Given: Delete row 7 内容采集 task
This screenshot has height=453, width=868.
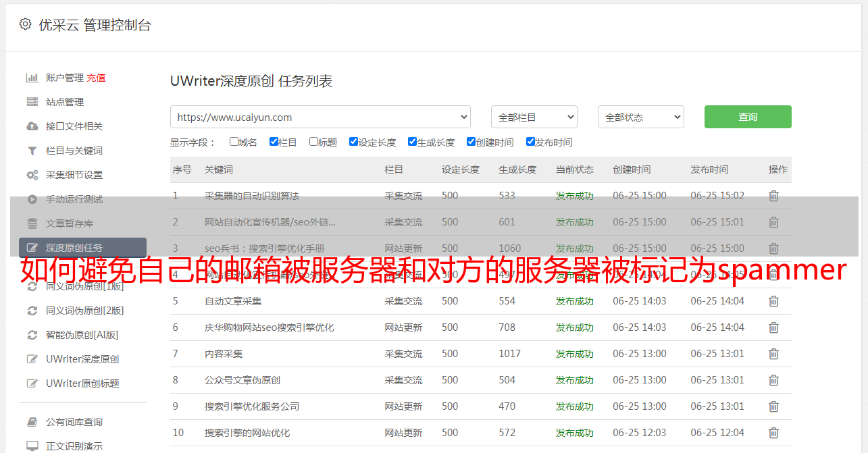Looking at the screenshot, I should tap(774, 354).
